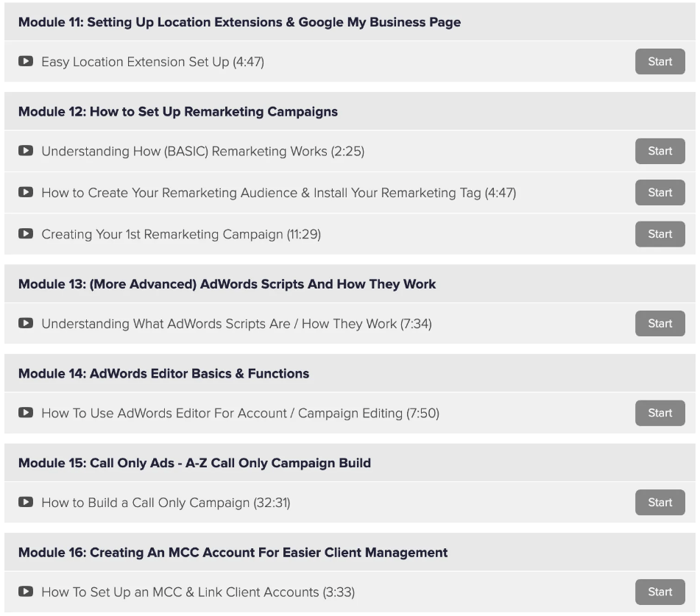Click video icon beside How To Set Up an MCC
The width and height of the screenshot is (700, 616).
[x=26, y=592]
